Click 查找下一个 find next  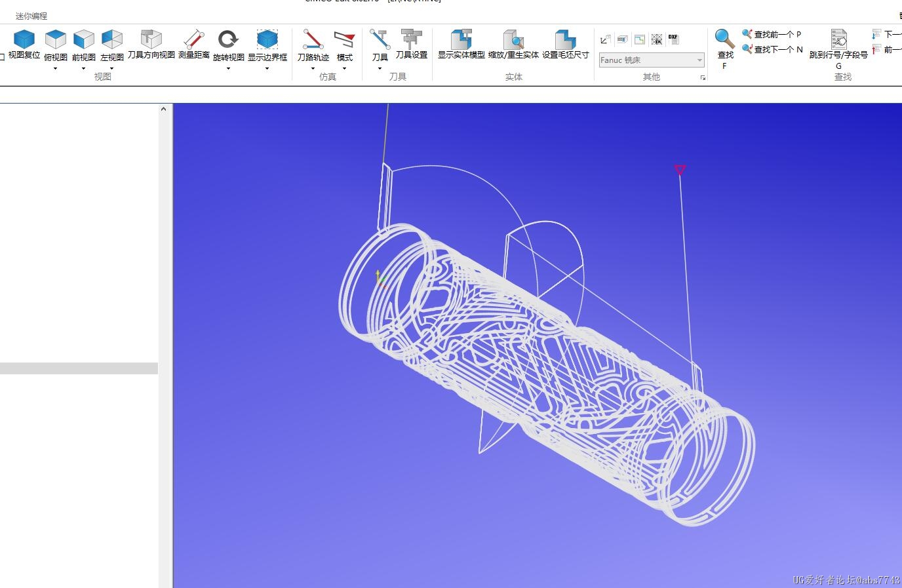point(772,49)
